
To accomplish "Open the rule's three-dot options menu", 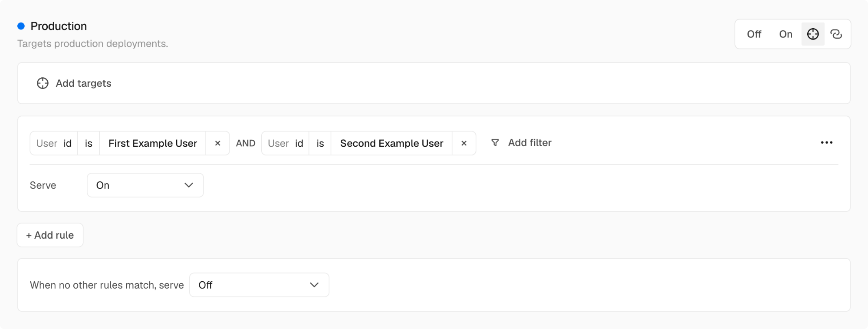I will click(x=826, y=143).
